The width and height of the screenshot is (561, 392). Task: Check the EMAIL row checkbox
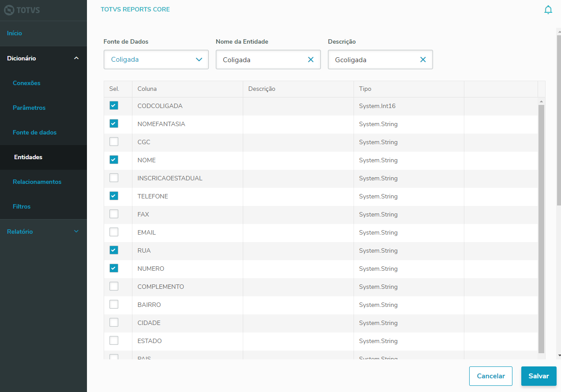114,232
